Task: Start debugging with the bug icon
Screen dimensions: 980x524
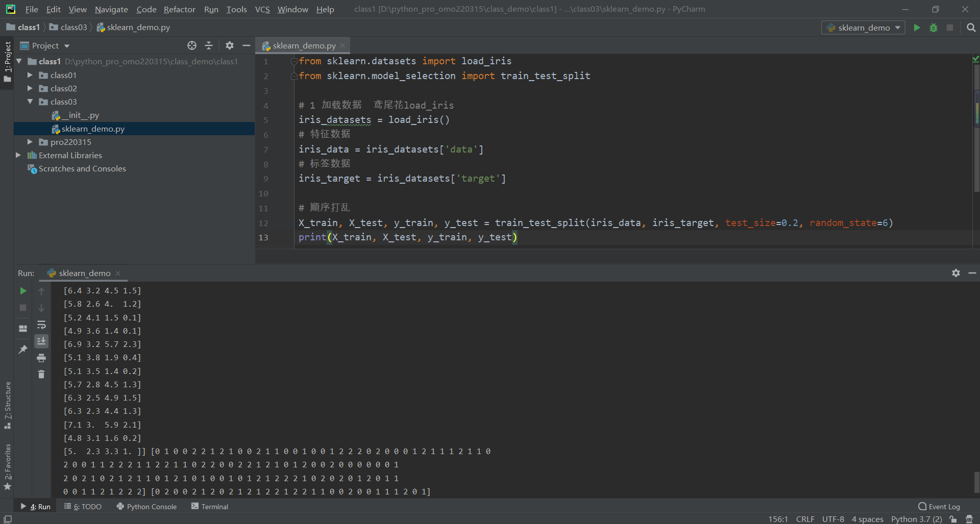Action: point(934,28)
